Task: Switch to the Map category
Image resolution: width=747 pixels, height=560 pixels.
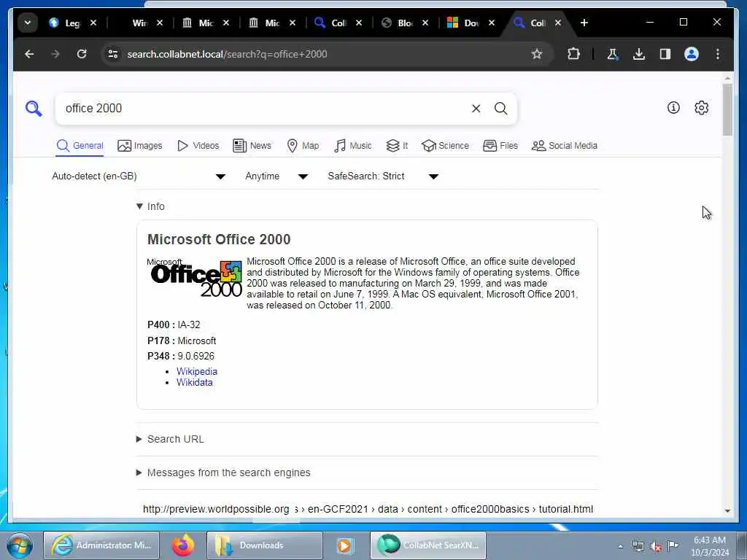Action: point(303,146)
